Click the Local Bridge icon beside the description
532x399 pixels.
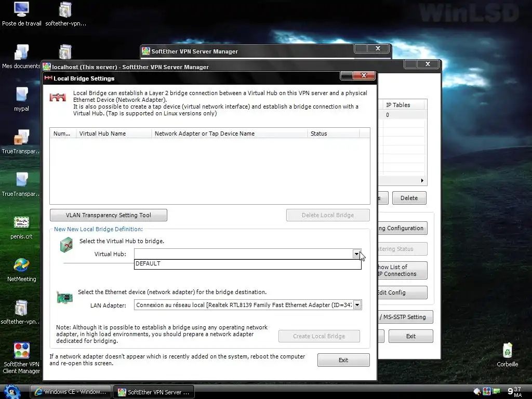tap(58, 98)
